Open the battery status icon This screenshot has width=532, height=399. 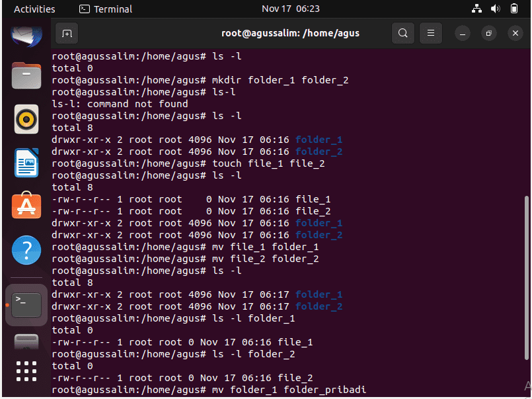pyautogui.click(x=514, y=9)
